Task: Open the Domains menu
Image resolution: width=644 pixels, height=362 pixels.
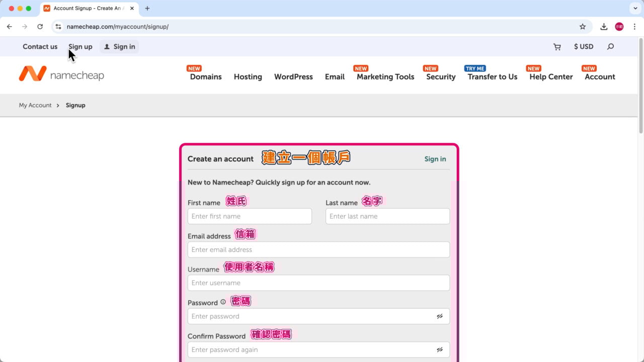Action: coord(206,77)
